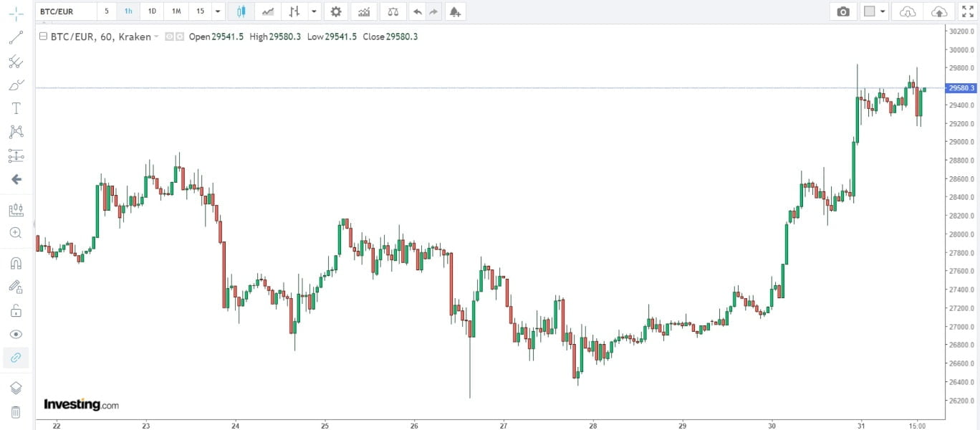This screenshot has height=430, width=980.
Task: Open the indicators menu
Action: click(364, 11)
